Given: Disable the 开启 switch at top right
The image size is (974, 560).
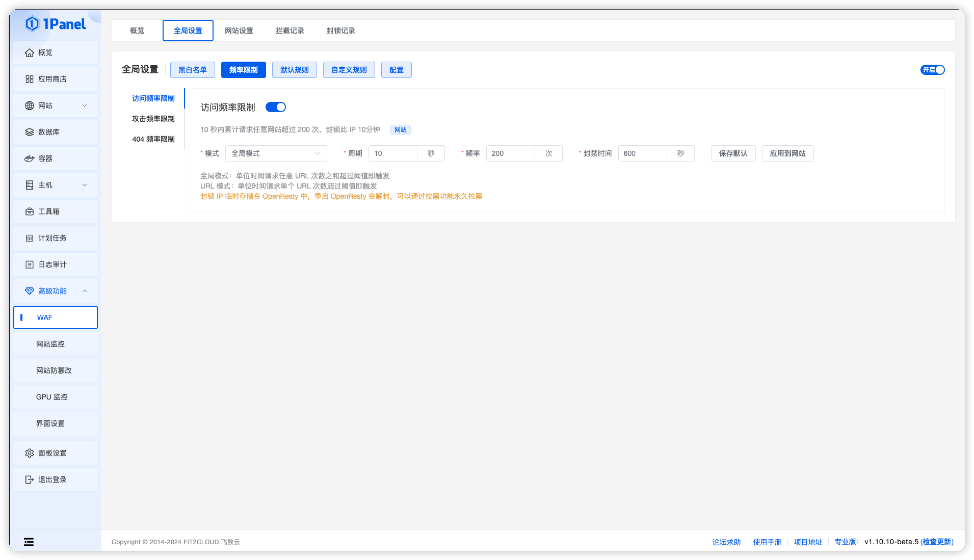Looking at the screenshot, I should [x=933, y=70].
